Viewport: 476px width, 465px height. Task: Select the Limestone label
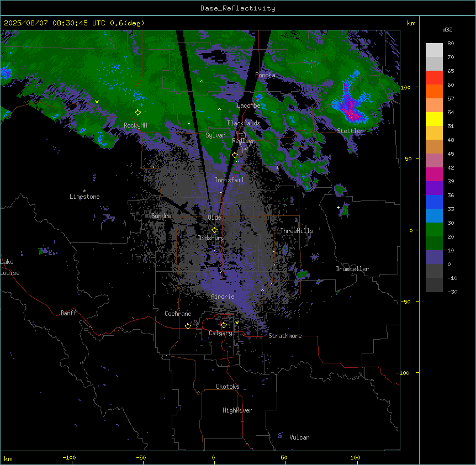pos(84,197)
